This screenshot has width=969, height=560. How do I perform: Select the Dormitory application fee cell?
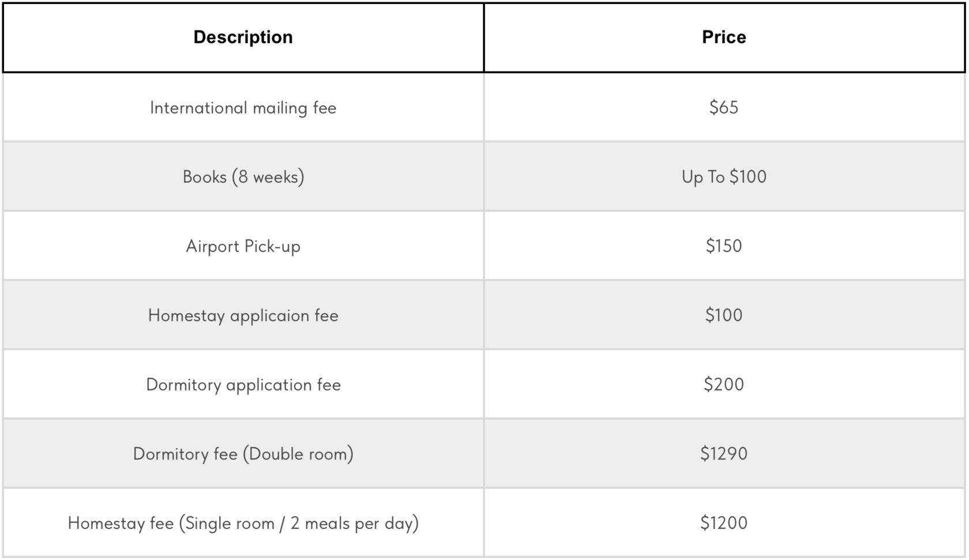(243, 385)
